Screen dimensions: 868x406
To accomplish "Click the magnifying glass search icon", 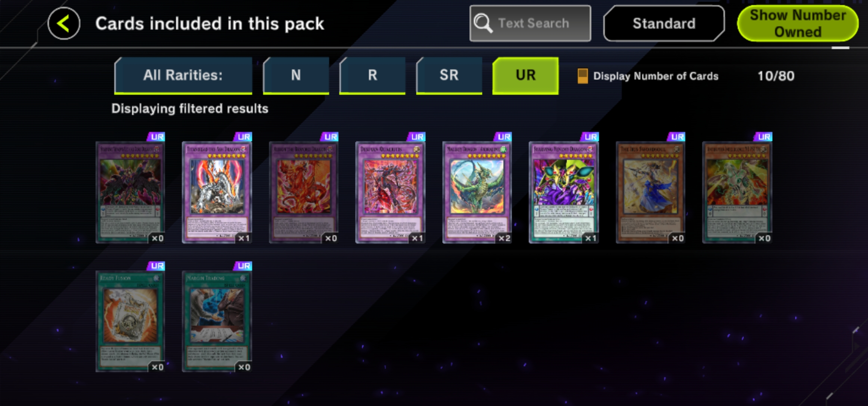I will pyautogui.click(x=483, y=23).
